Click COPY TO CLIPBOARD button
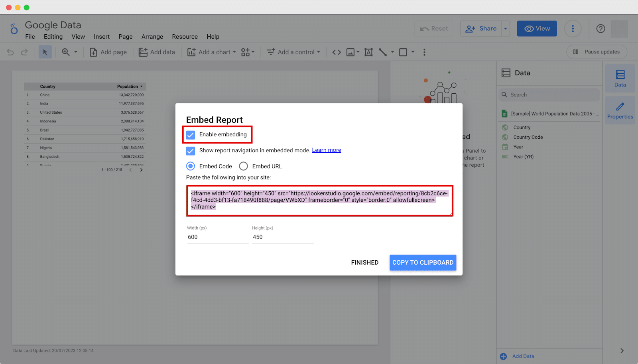This screenshot has height=364, width=638. [423, 263]
